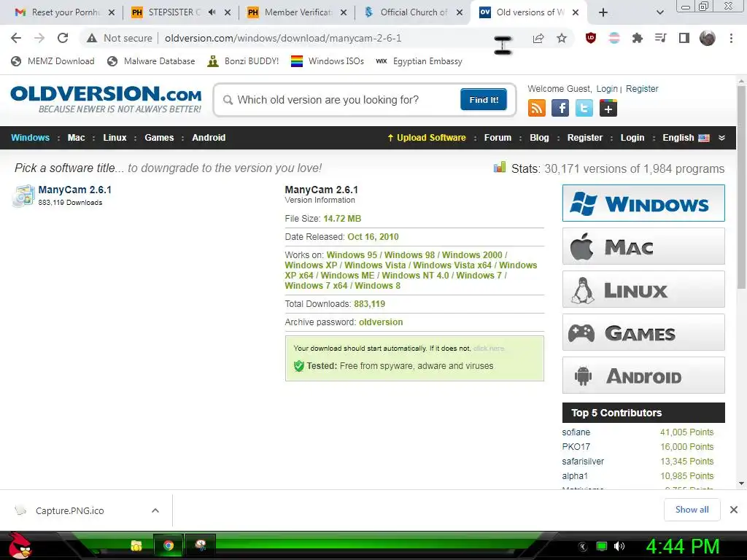Click Register link next to Login at top
This screenshot has height=560, width=747.
pos(642,88)
